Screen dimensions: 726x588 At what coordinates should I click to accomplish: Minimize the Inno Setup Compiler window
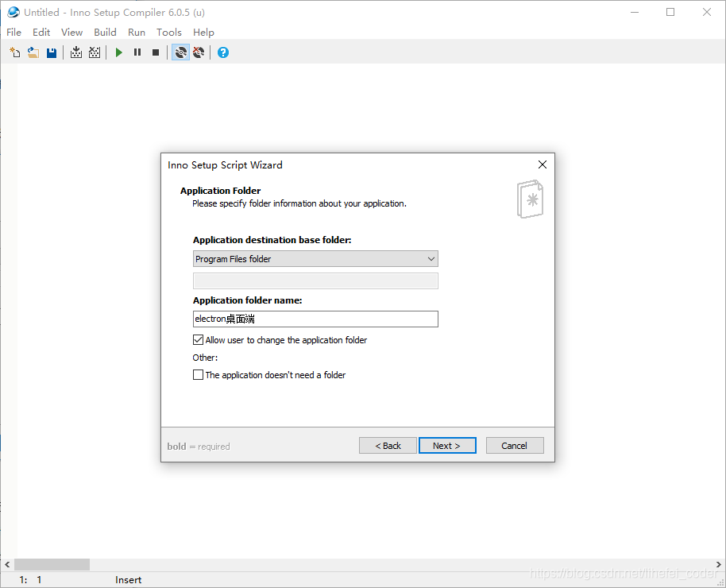click(x=635, y=12)
